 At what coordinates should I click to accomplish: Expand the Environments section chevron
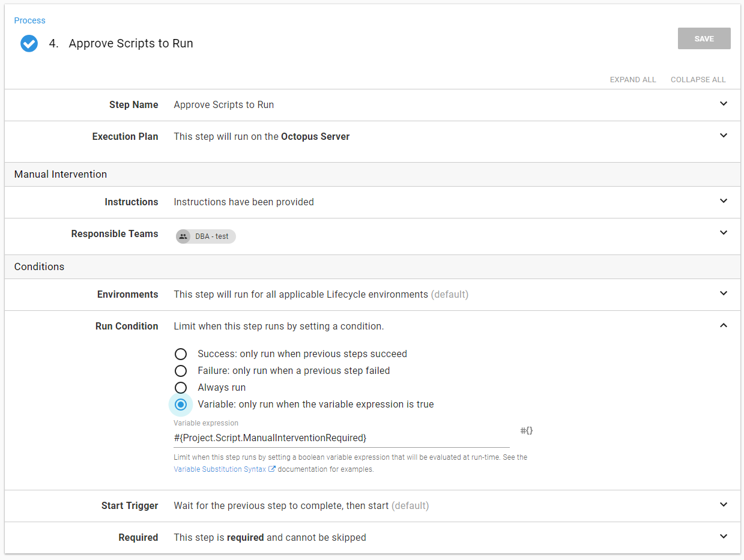(724, 294)
